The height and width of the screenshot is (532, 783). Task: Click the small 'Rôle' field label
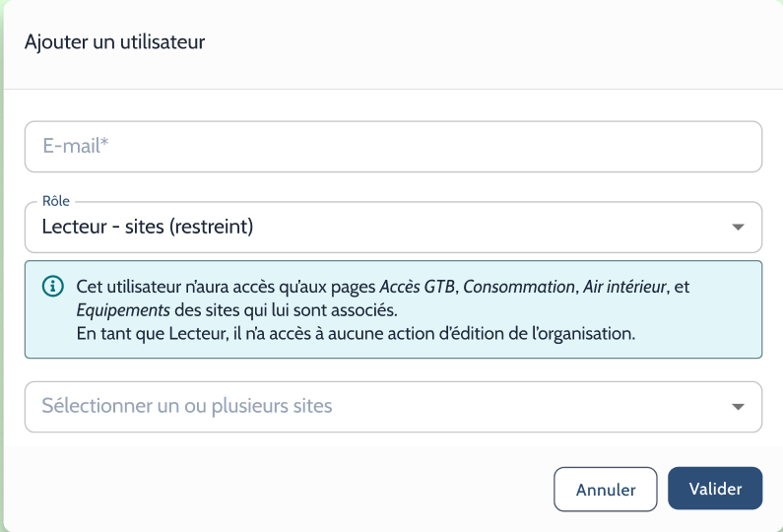[x=56, y=201]
